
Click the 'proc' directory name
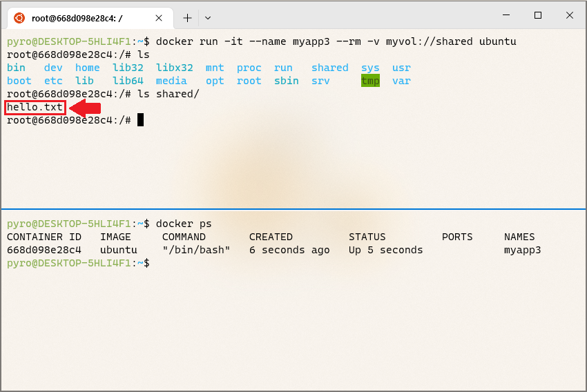click(x=249, y=68)
